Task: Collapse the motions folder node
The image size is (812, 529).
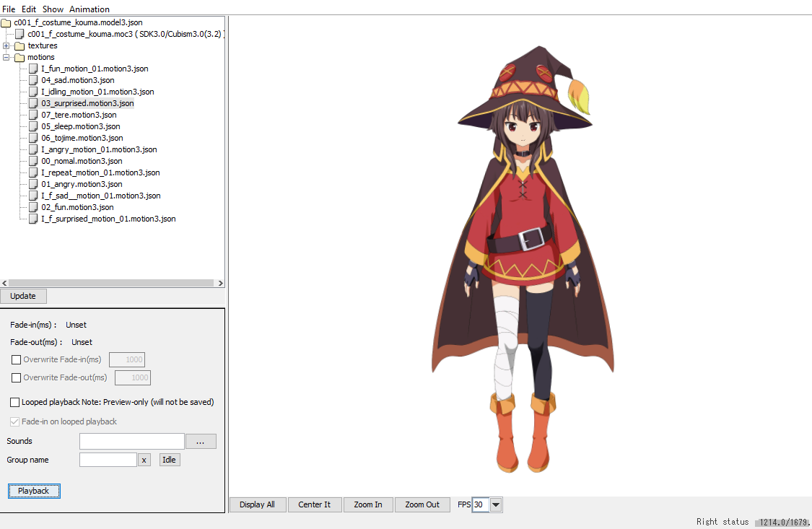Action: pyautogui.click(x=6, y=58)
